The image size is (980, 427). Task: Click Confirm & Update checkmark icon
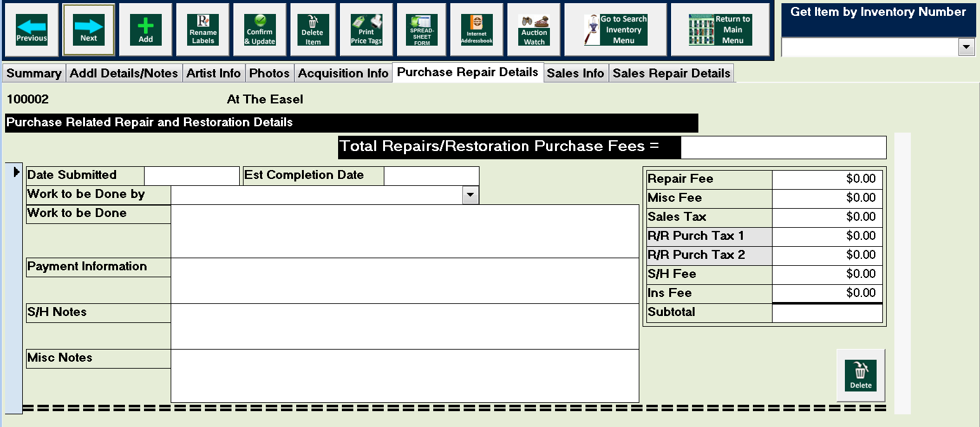click(x=260, y=30)
